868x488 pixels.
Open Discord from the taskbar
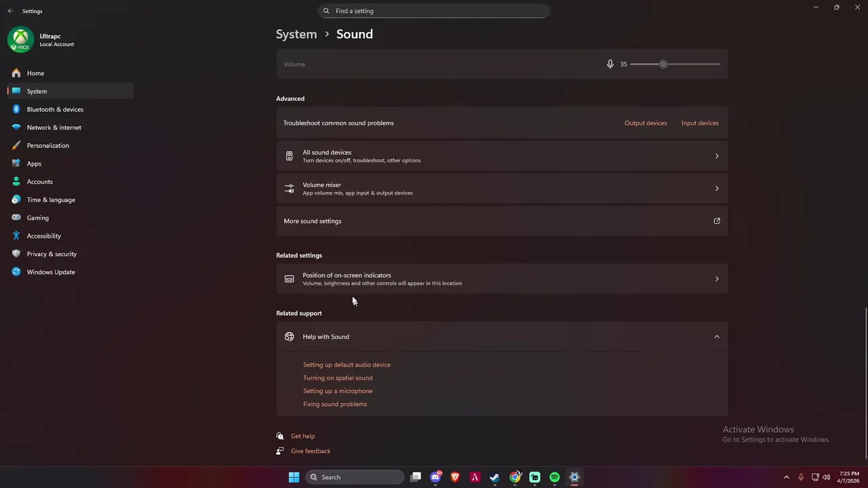click(435, 477)
